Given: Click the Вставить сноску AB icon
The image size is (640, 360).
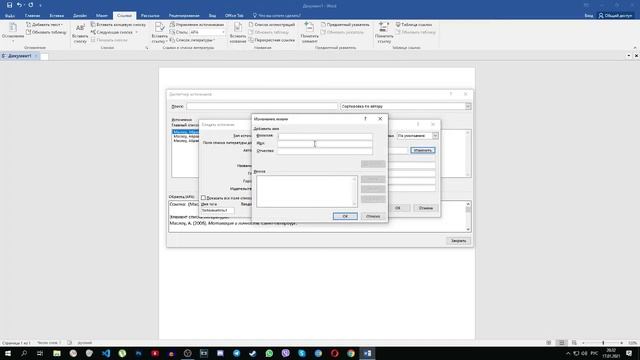Looking at the screenshot, I should (x=80, y=28).
